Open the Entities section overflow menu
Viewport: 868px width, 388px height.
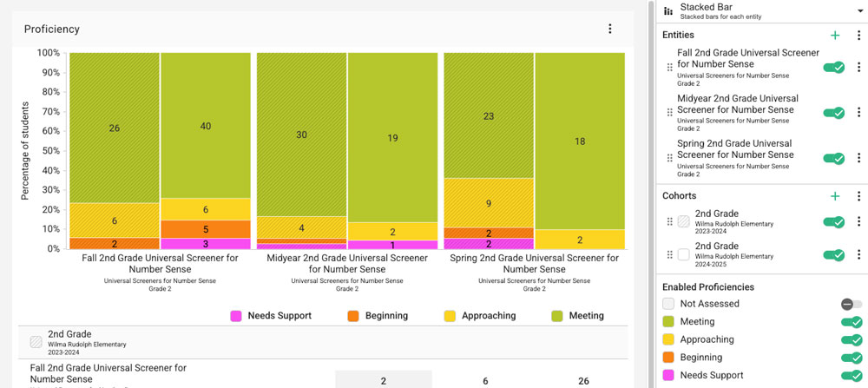(x=858, y=36)
